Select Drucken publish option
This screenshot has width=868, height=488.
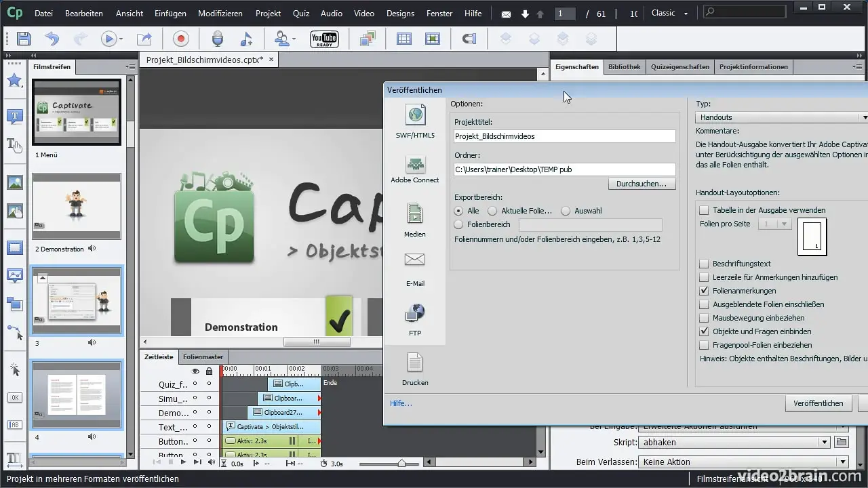[415, 369]
